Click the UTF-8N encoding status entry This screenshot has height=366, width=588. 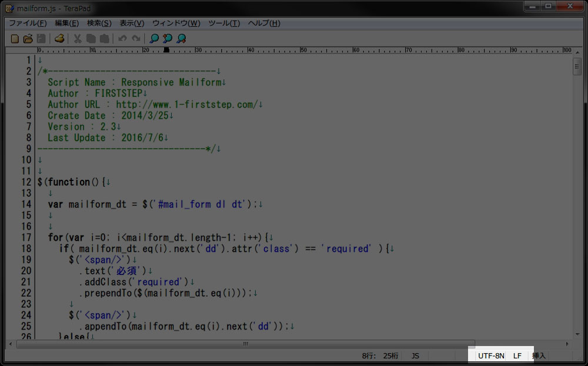point(491,356)
